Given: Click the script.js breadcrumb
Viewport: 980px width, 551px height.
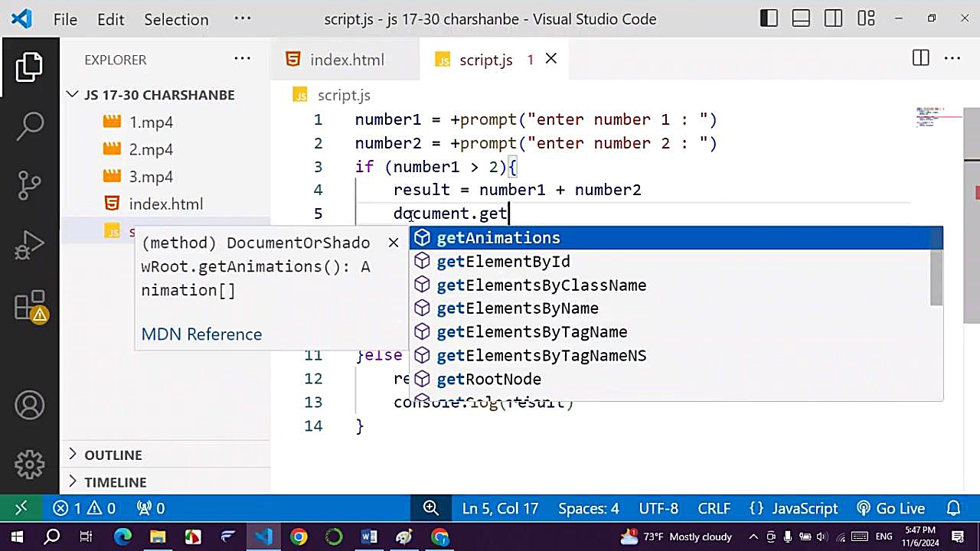Looking at the screenshot, I should [343, 96].
